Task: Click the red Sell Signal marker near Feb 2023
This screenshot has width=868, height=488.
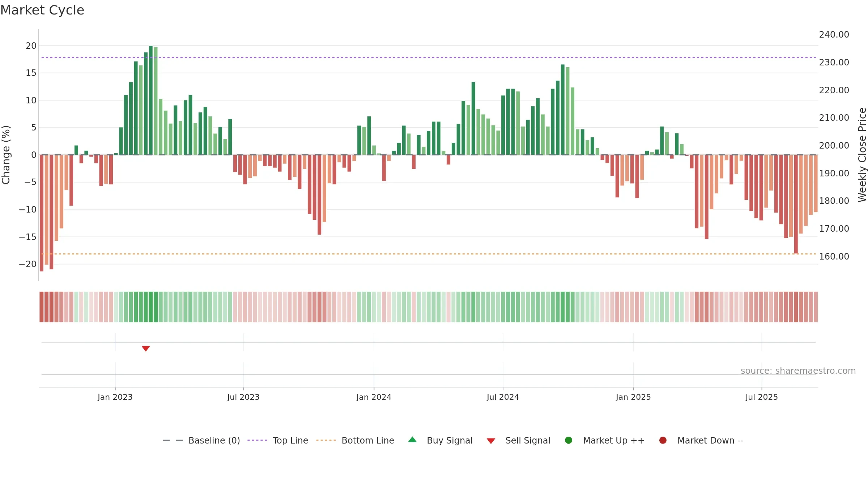Action: 146,348
